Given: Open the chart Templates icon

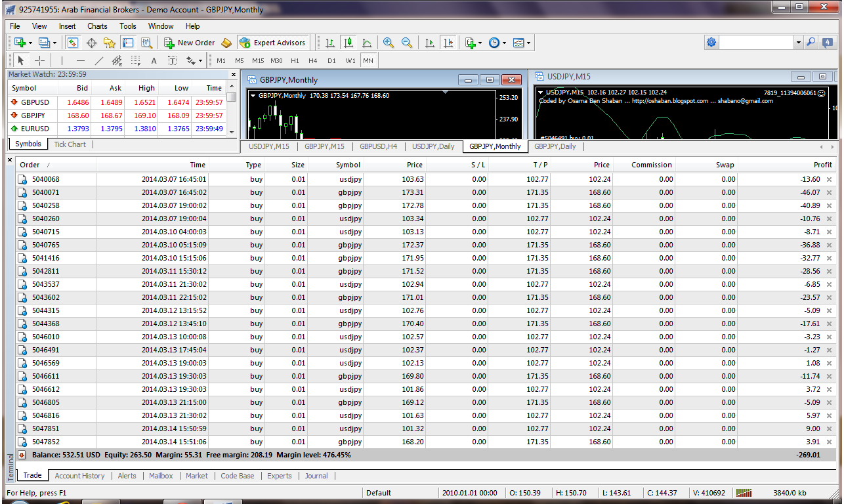Looking at the screenshot, I should 518,43.
